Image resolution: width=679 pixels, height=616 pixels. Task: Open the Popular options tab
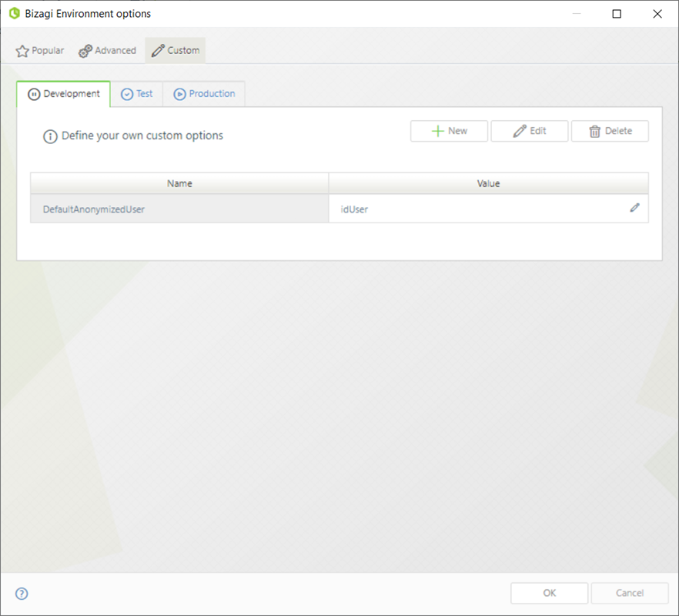[40, 51]
